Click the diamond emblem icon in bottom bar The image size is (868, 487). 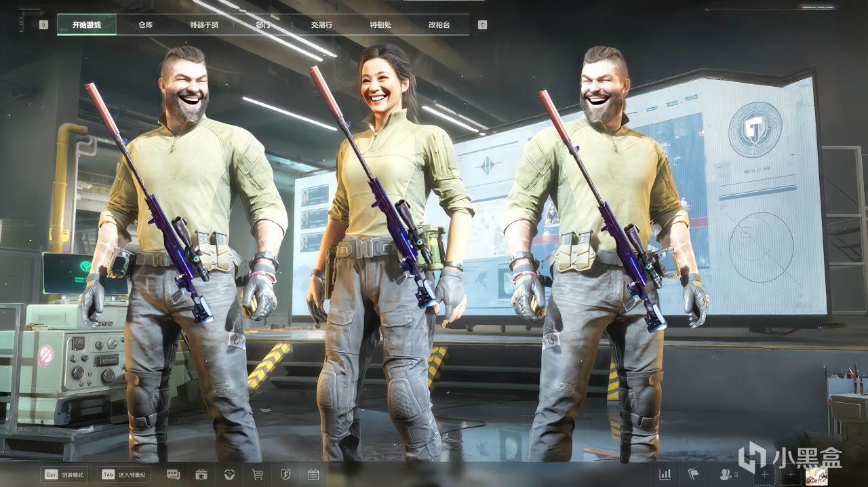tap(229, 474)
